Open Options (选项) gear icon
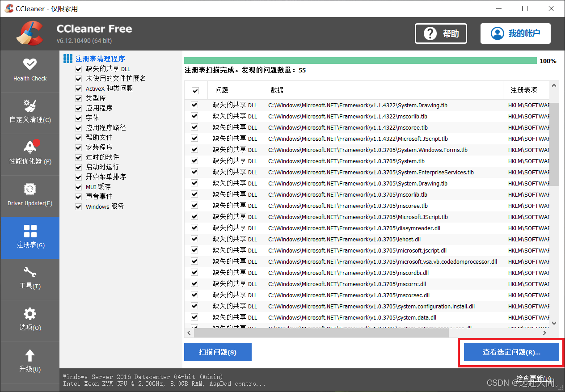565x392 pixels. tap(30, 314)
